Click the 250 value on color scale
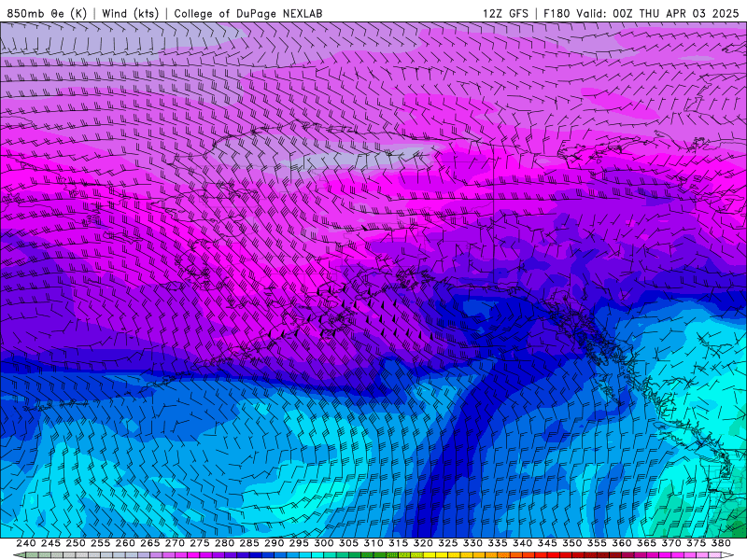This screenshot has width=747, height=560. (76, 543)
